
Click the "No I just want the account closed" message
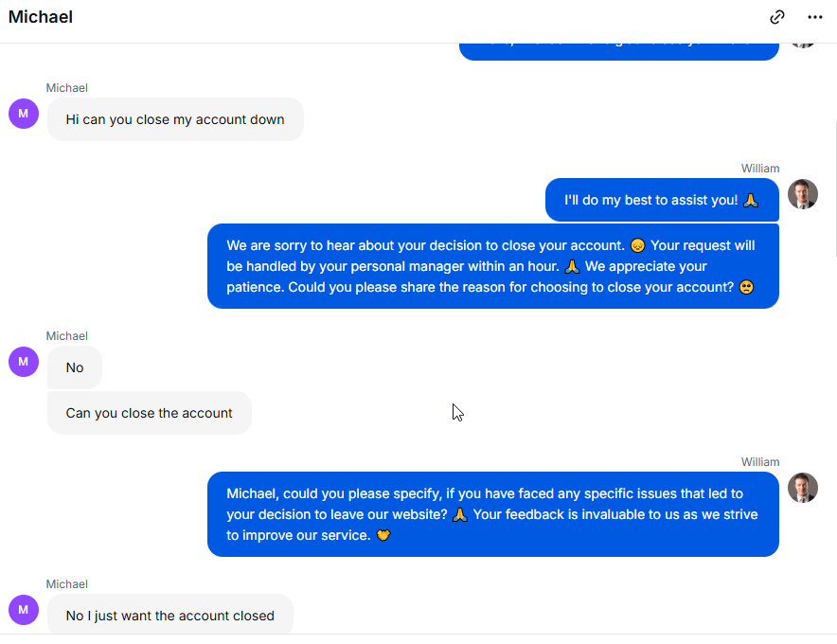(170, 616)
